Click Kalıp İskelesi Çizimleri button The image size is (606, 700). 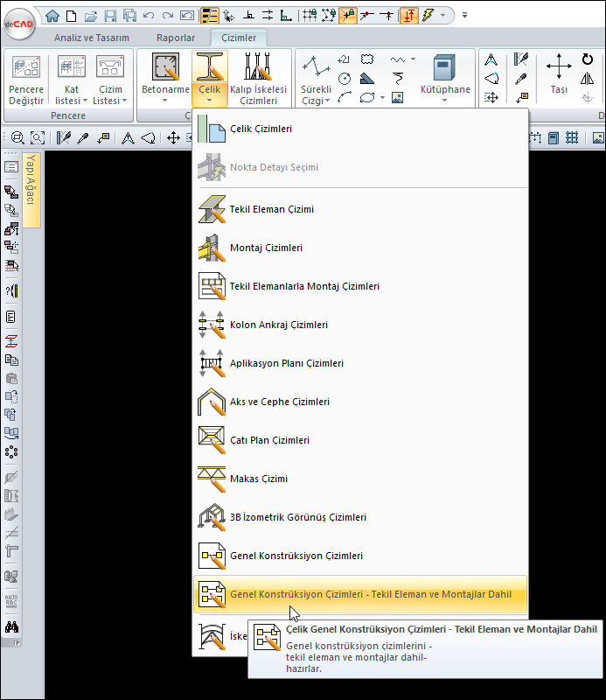[258, 79]
